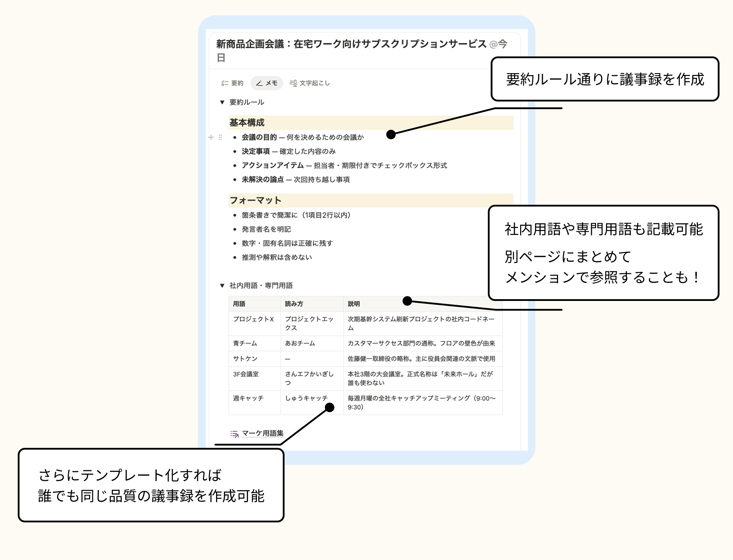This screenshot has width=733, height=560.
Task: Click the 会議の目的 bullet item
Action: click(259, 137)
